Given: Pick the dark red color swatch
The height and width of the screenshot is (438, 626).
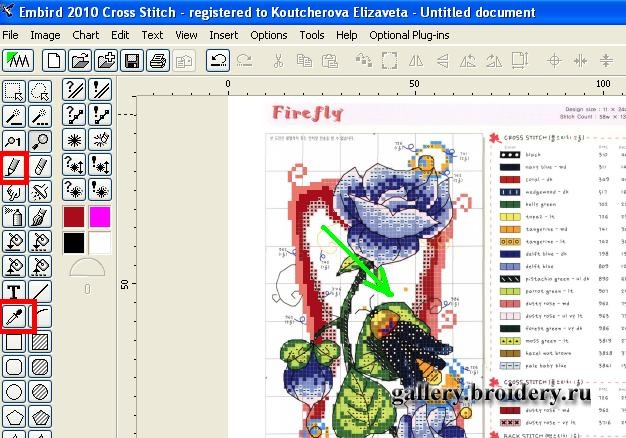Looking at the screenshot, I should click(74, 217).
